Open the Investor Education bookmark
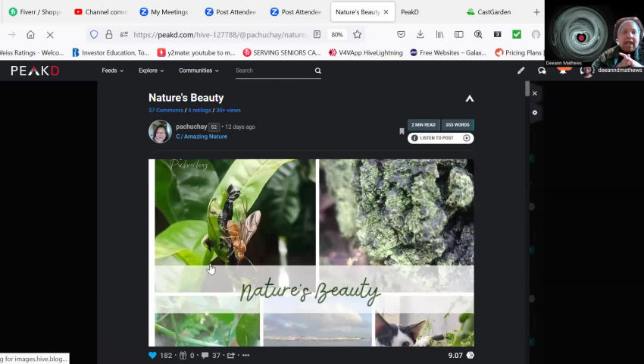Viewport: 644px width, 364px height. click(x=111, y=52)
